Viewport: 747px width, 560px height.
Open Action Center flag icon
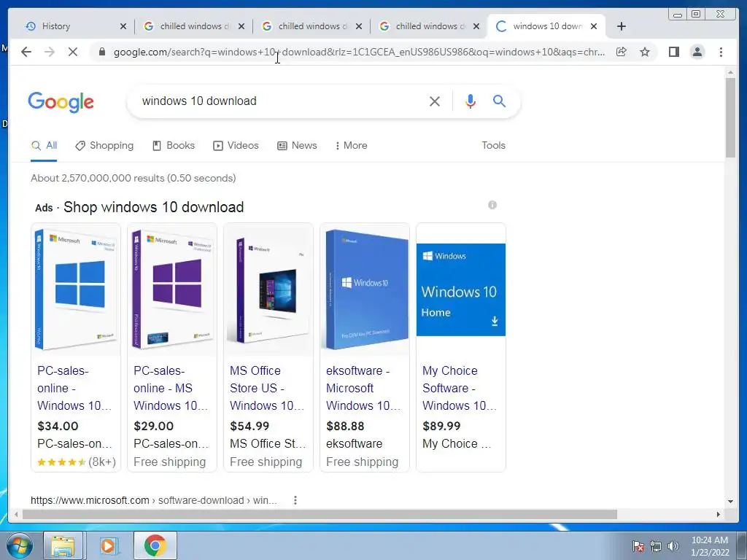pos(638,545)
